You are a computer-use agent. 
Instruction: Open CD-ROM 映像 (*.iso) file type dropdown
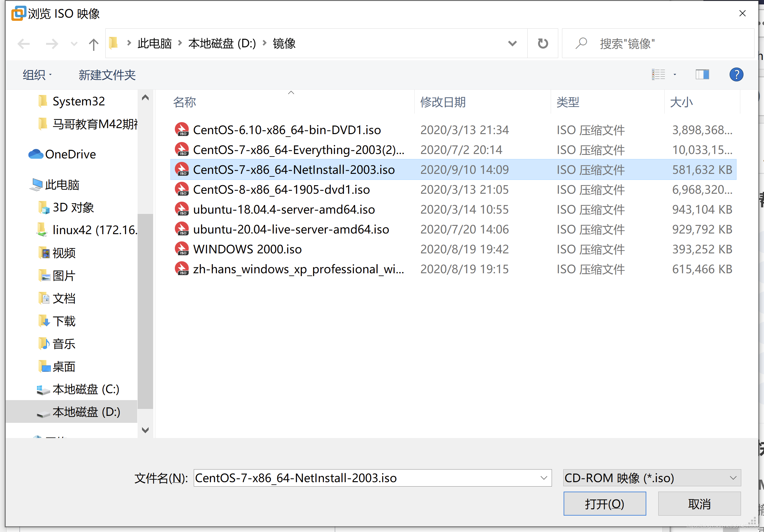pos(652,478)
